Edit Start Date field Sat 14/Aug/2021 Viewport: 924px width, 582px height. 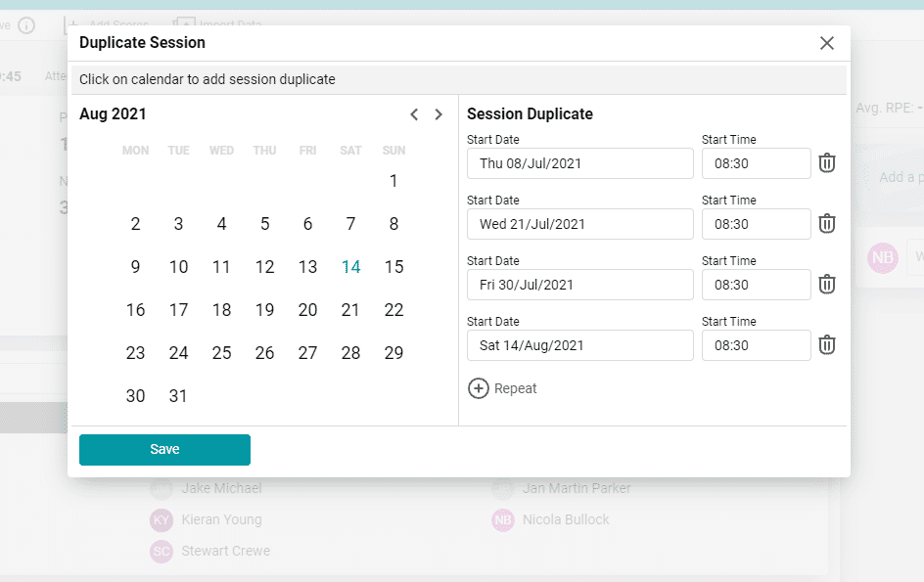click(579, 345)
